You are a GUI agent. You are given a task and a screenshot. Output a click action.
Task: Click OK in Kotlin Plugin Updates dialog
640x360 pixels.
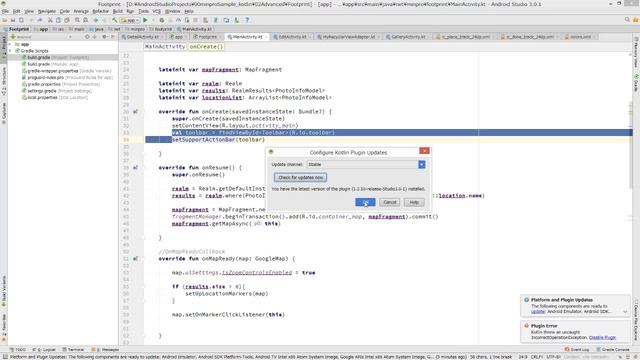click(365, 202)
